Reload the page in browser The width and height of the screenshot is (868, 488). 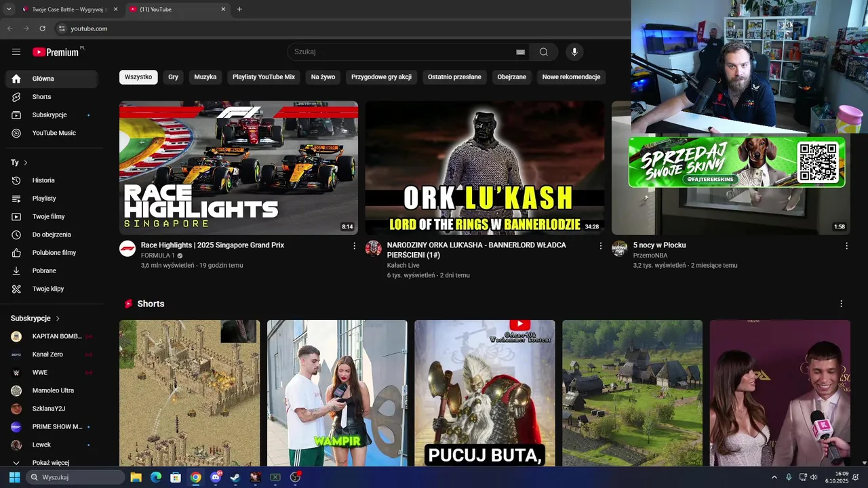pyautogui.click(x=42, y=28)
